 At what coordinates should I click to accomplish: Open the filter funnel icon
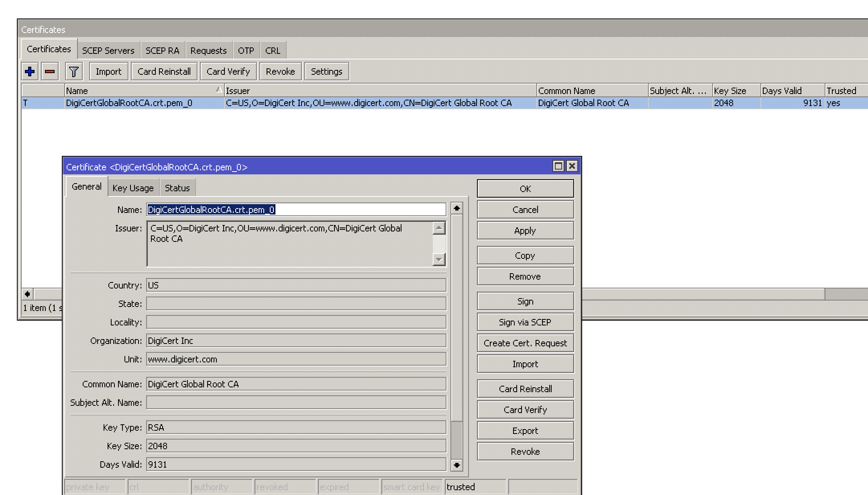coord(74,72)
